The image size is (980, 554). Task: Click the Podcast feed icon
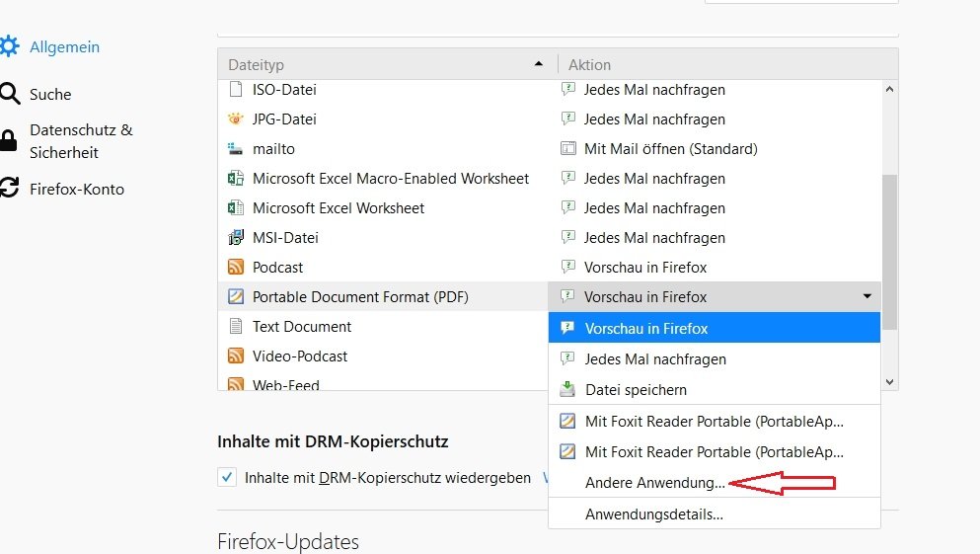[x=235, y=268]
